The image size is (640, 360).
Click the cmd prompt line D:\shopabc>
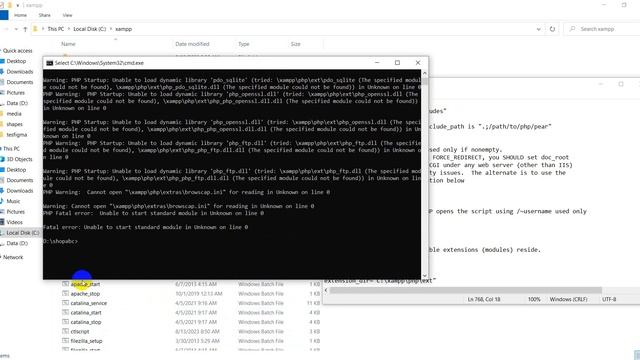(60, 241)
